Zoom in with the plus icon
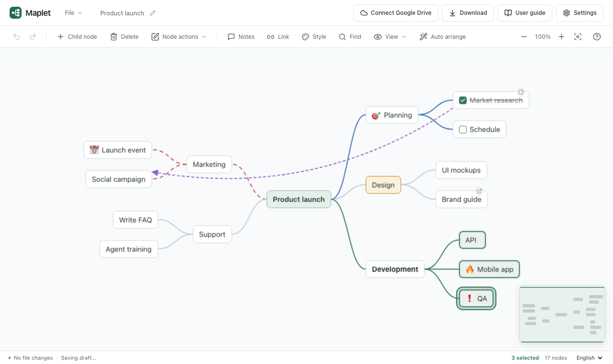This screenshot has width=613, height=364. point(561,37)
